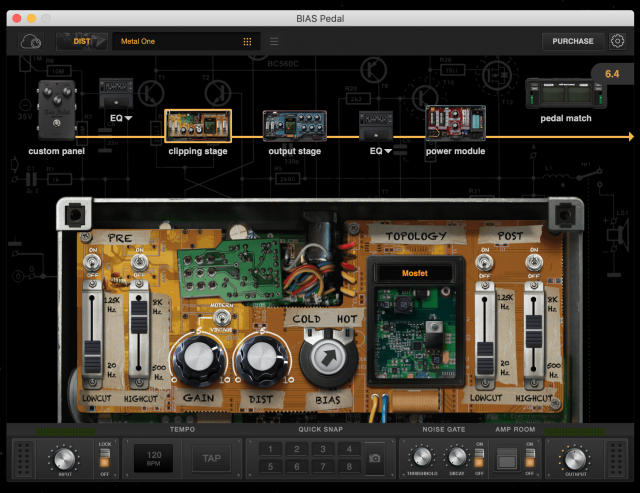Select Quick Snap slot 2
The height and width of the screenshot is (493, 640).
pos(297,449)
